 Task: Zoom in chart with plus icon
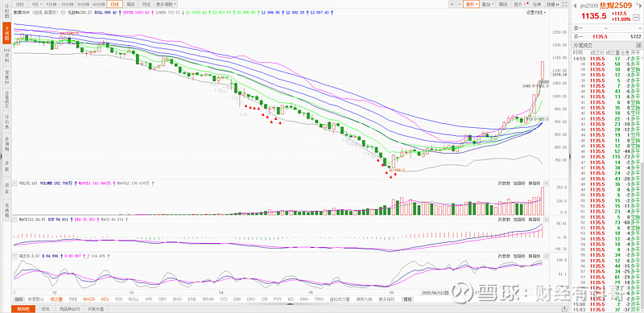(x=452, y=4)
